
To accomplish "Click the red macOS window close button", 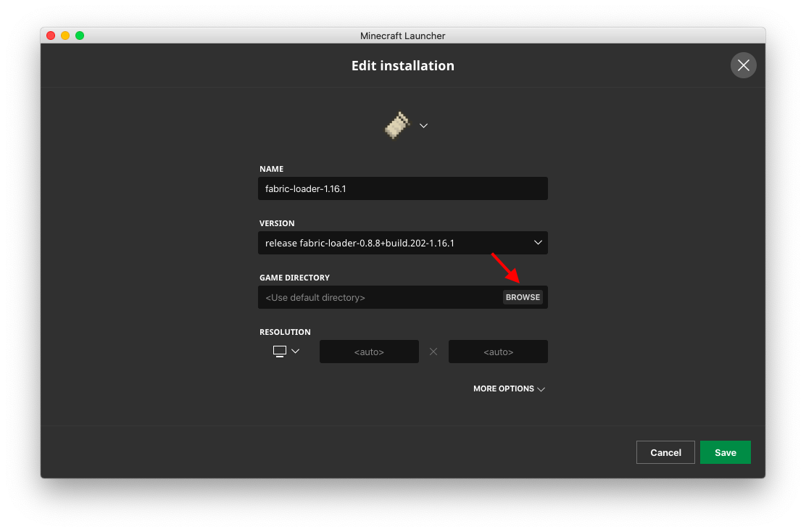I will point(51,36).
